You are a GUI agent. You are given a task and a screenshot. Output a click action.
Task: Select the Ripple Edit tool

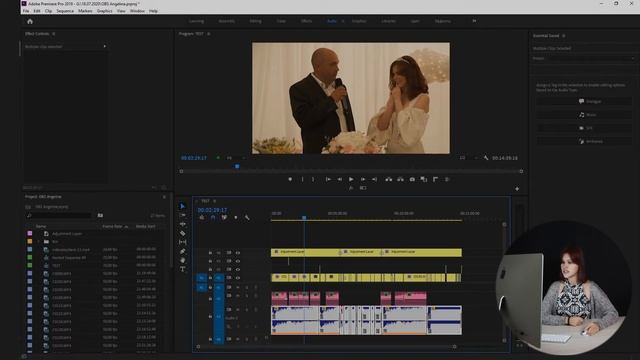[x=182, y=224]
